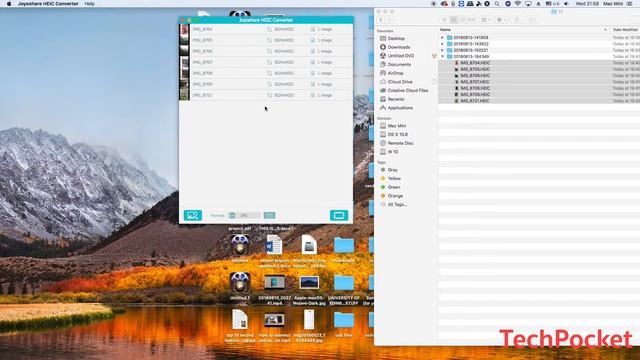Open the Help menu
This screenshot has height=360, width=640.
(90, 4)
